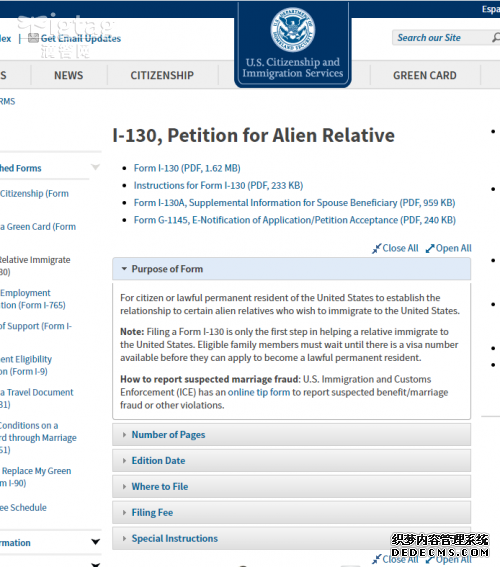This screenshot has height=567, width=500.
Task: Open Employment Eligibility Form I-9 sidebar link
Action: coord(26,365)
